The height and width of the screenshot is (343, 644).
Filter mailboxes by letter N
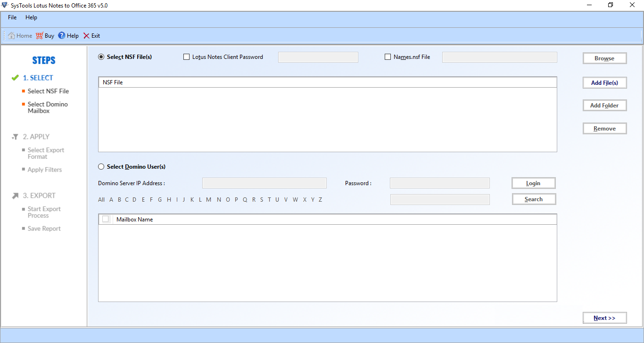click(219, 200)
